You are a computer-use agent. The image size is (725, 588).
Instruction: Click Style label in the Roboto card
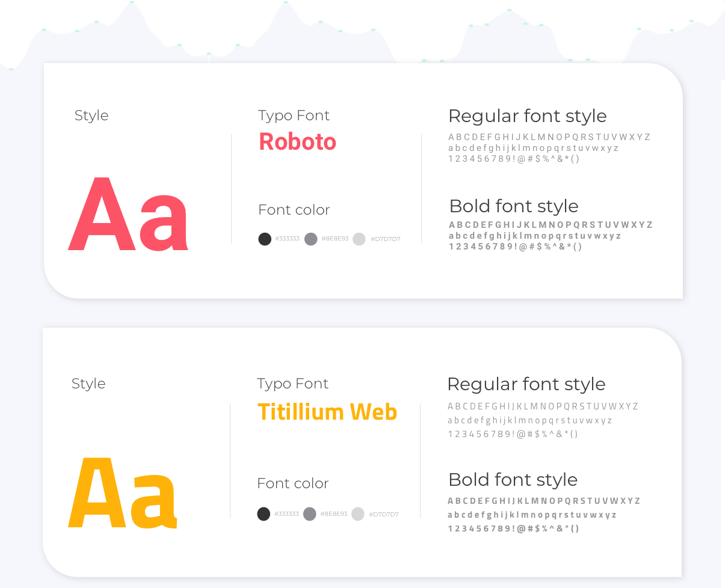(x=91, y=115)
